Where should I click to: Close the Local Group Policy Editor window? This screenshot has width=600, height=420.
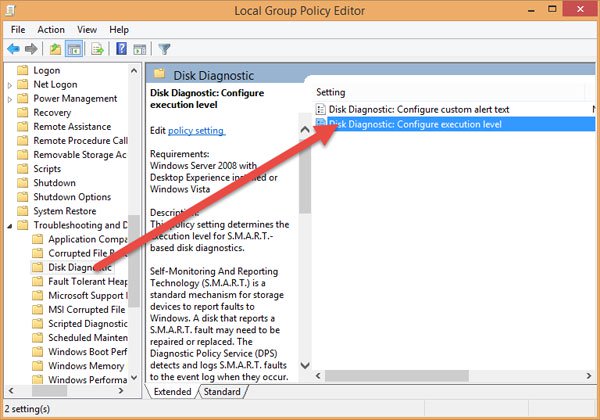[x=580, y=9]
